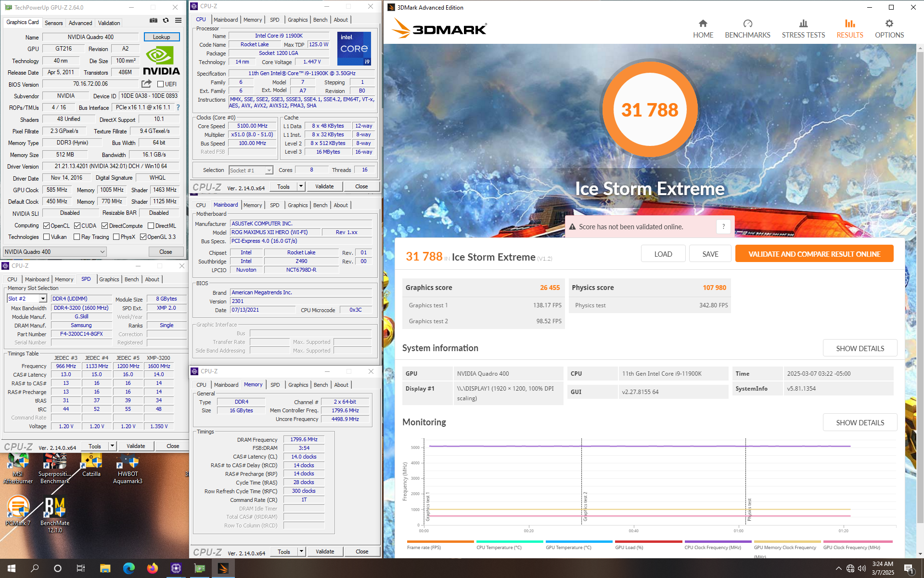Open About tab in Memory CPU-Z window
This screenshot has width=924, height=578.
click(341, 385)
